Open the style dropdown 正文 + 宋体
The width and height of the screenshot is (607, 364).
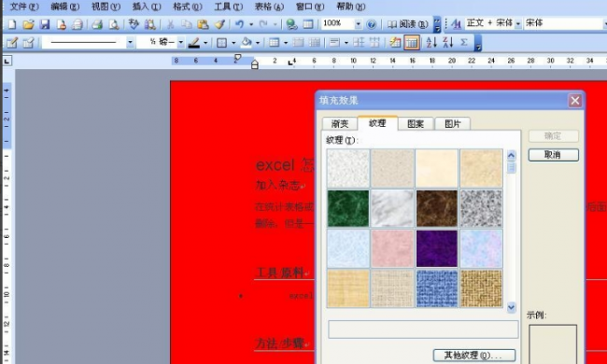click(x=518, y=24)
